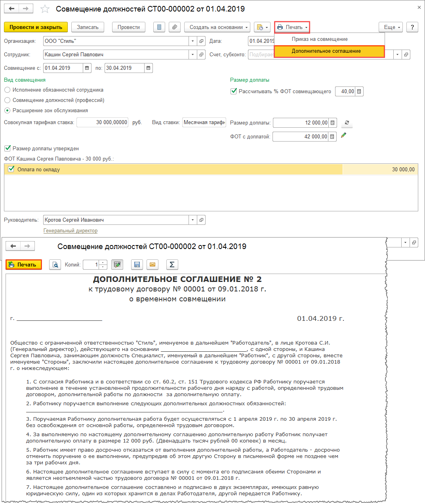This screenshot has width=425, height=504.
Task: Click the print preview icon
Action: (x=55, y=264)
